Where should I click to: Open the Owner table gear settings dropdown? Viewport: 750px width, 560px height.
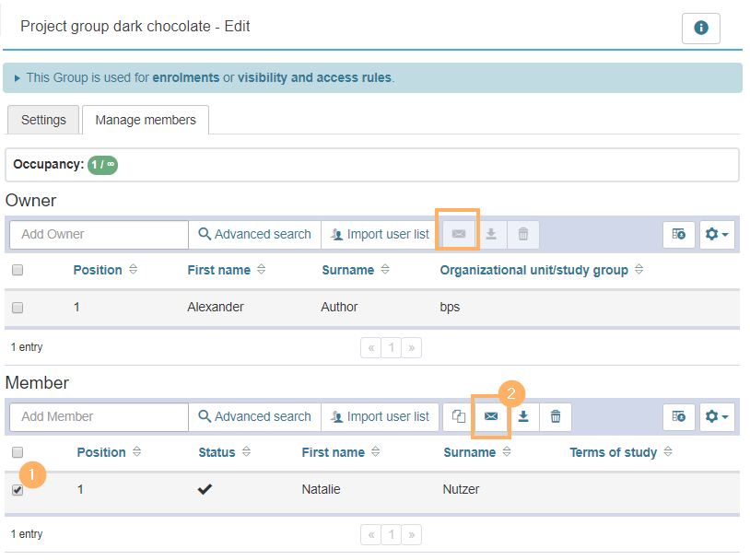click(717, 235)
